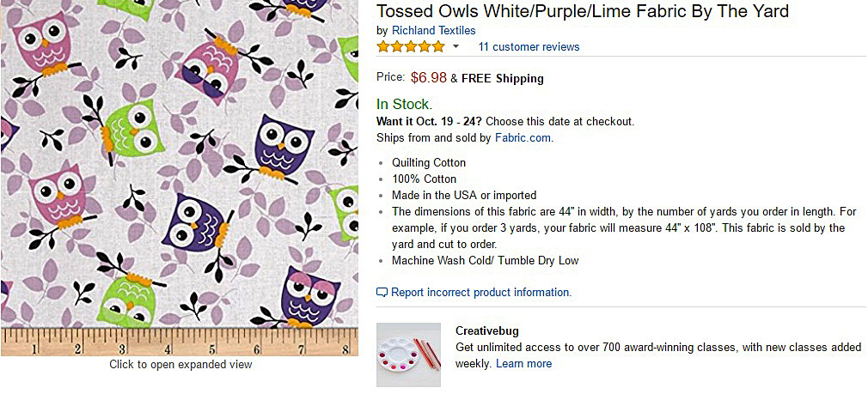Click the speech bubble feedback icon
Viewport: 868px width, 394px height.
382,293
